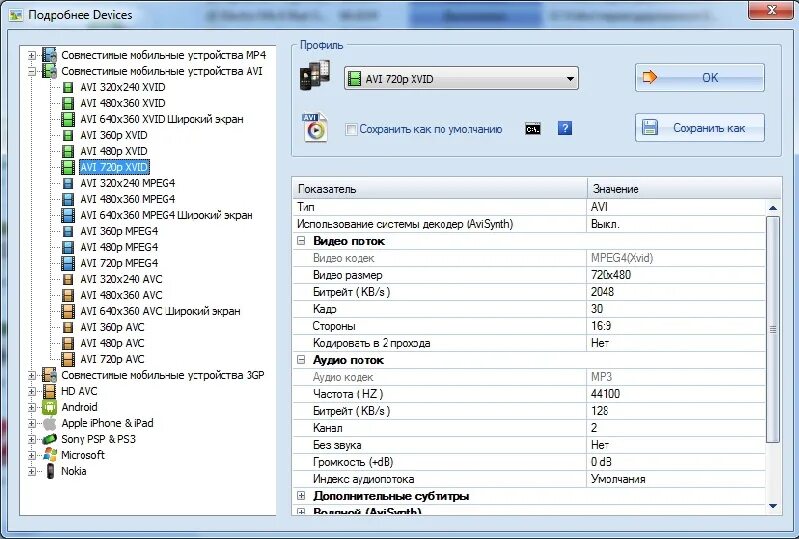The width and height of the screenshot is (799, 539).
Task: Click the Apple logo icon in the tree
Action: click(49, 423)
